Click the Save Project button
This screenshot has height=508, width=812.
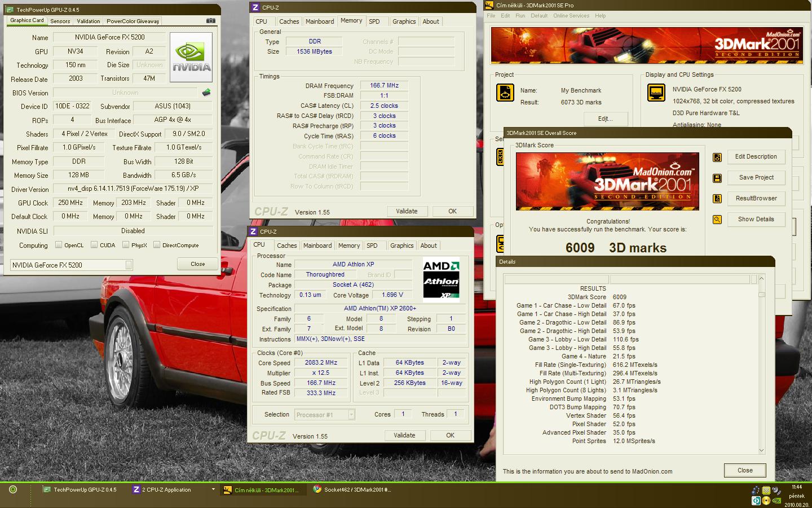756,178
